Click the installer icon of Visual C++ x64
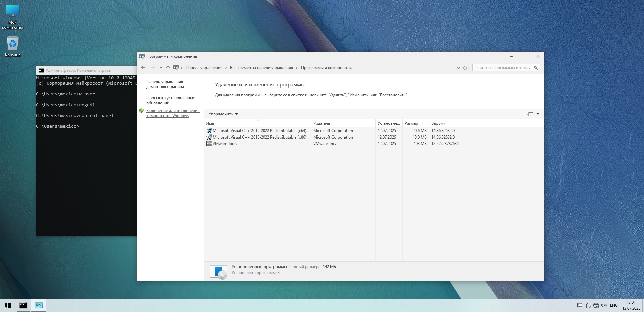 (x=209, y=131)
